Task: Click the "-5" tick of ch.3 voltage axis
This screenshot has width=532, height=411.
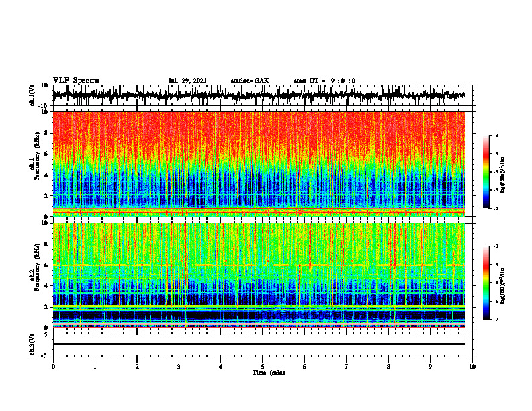Action: point(46,355)
